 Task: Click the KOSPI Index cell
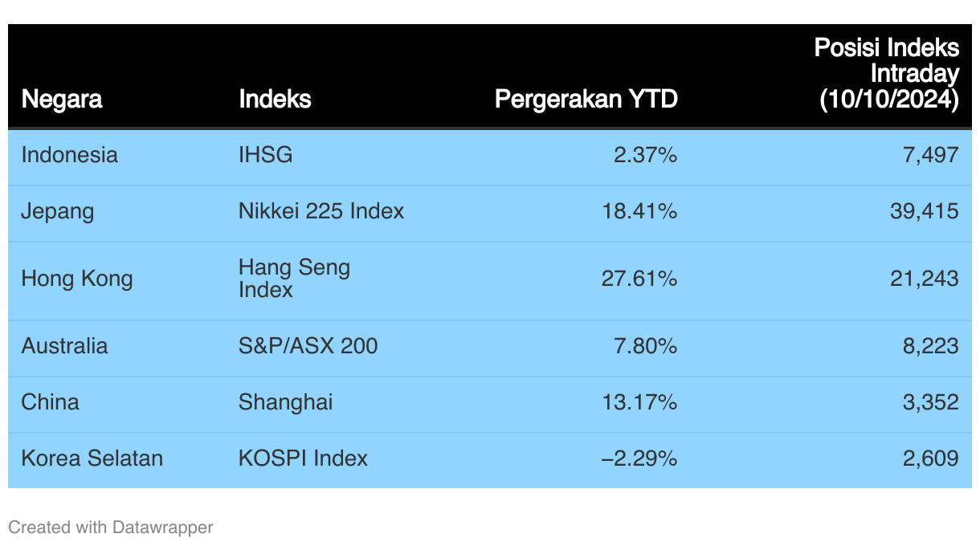(304, 458)
